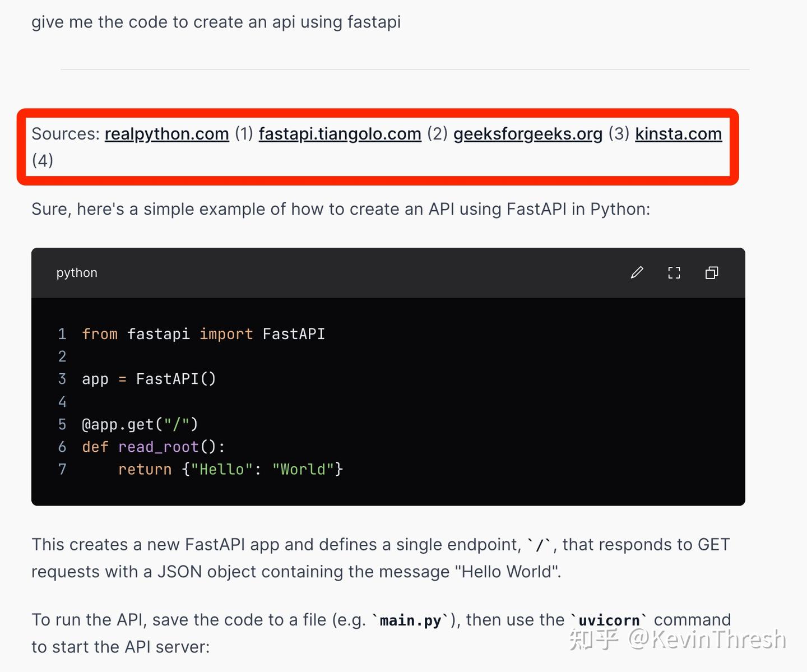Click the return {"Hello": "World"} line

pyautogui.click(x=230, y=469)
